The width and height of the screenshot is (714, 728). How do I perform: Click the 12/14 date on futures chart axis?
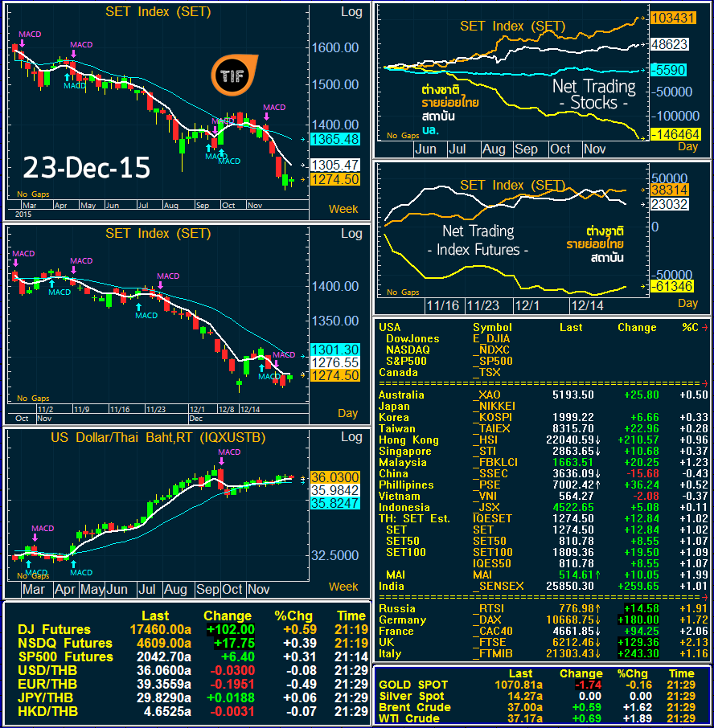(588, 305)
